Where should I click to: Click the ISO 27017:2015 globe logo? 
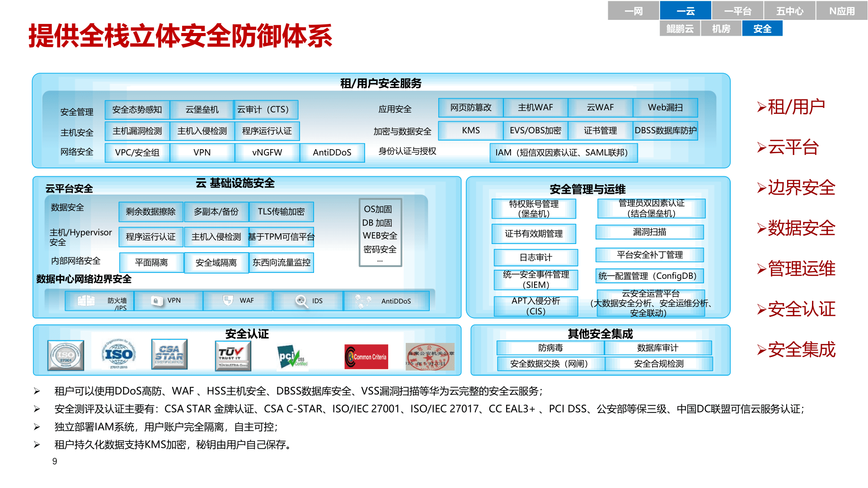pyautogui.click(x=119, y=354)
